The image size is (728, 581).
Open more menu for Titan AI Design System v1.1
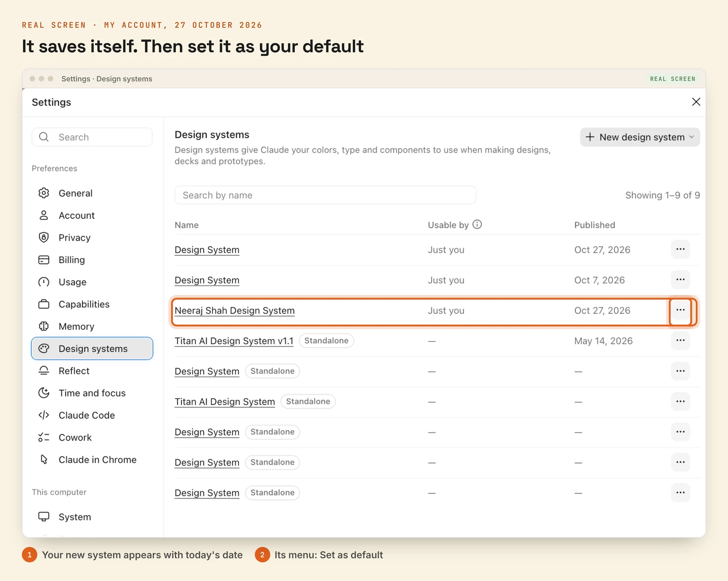click(680, 341)
